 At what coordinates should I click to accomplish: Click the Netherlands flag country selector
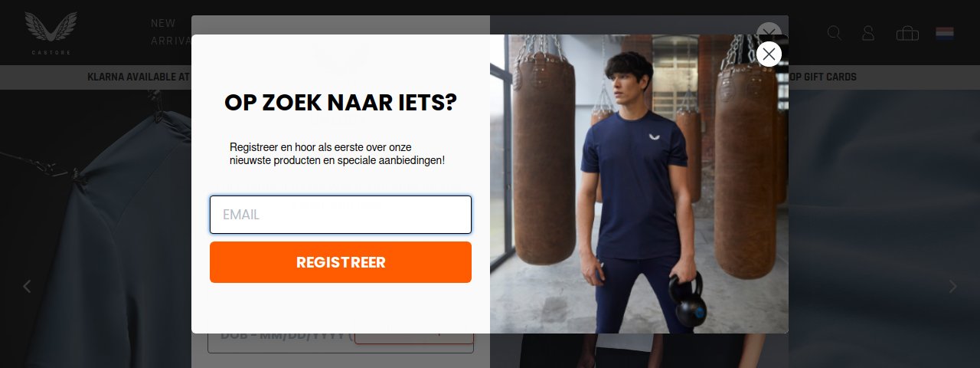945,33
